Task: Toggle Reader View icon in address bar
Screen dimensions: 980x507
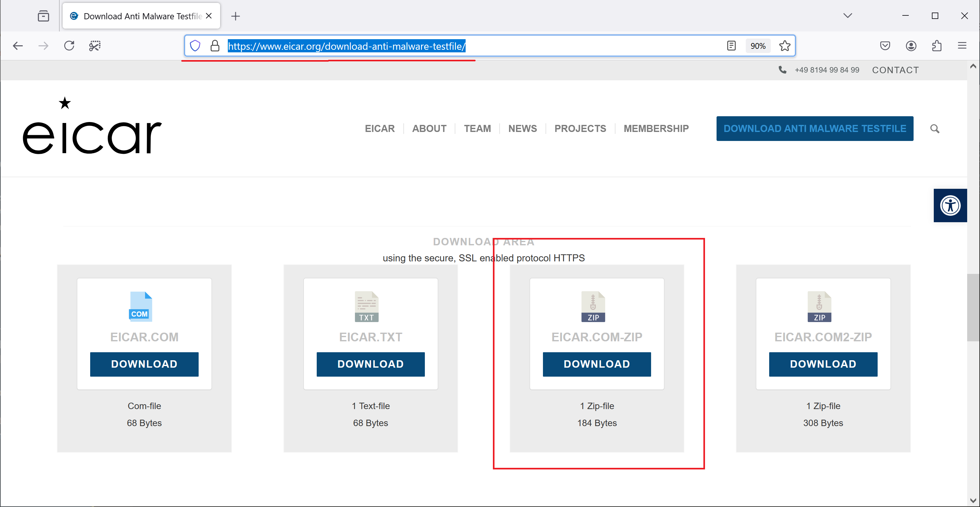Action: (731, 46)
